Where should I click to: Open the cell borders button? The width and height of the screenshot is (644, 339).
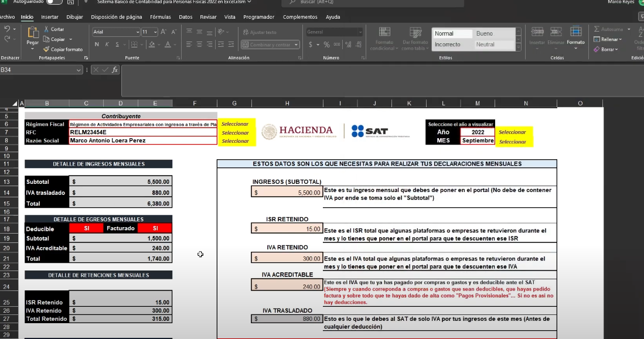pyautogui.click(x=134, y=44)
